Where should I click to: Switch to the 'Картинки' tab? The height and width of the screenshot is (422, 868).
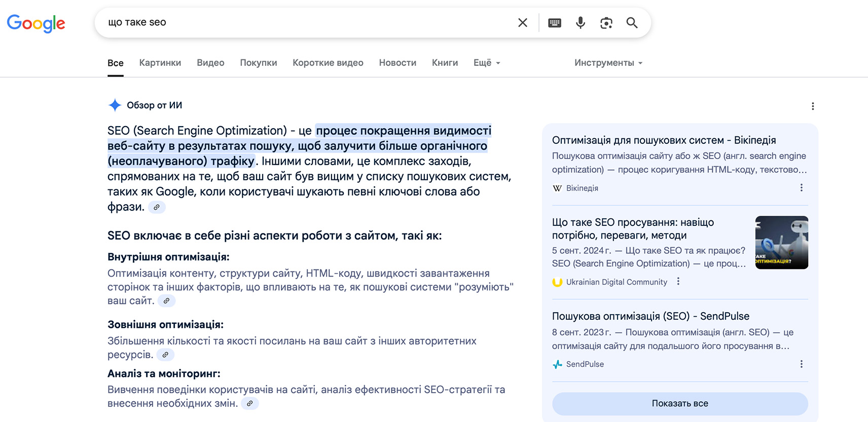(x=160, y=63)
